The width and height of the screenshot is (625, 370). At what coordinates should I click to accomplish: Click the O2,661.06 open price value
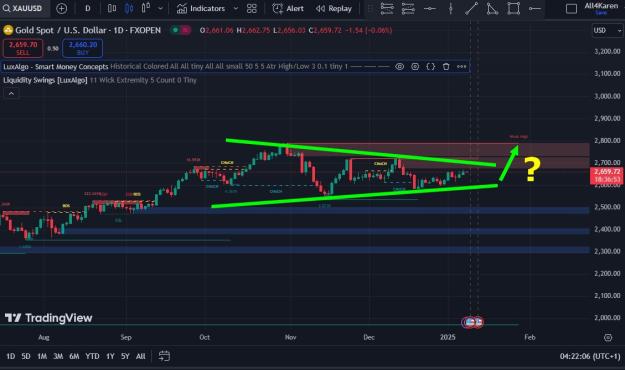coord(216,30)
